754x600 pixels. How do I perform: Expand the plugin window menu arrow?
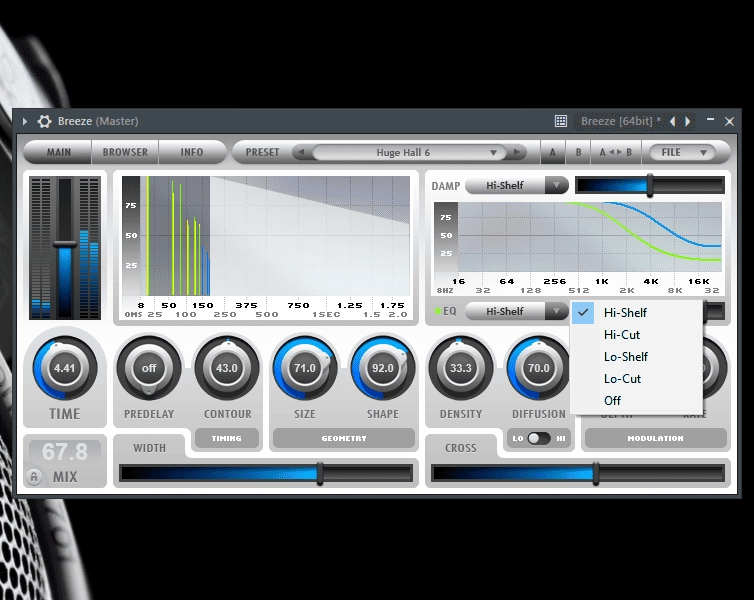click(25, 122)
